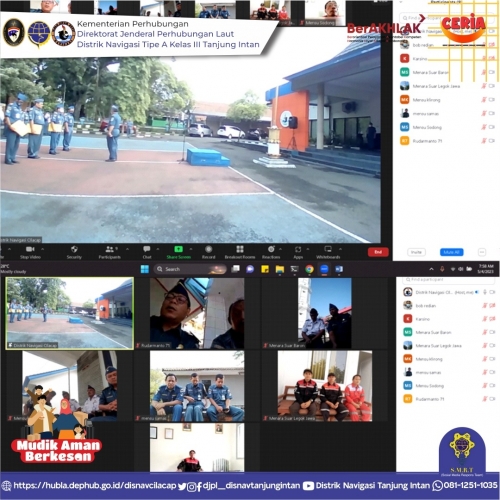500x500 pixels.
Task: Expand the caret beside Participants
Action: pos(127,249)
